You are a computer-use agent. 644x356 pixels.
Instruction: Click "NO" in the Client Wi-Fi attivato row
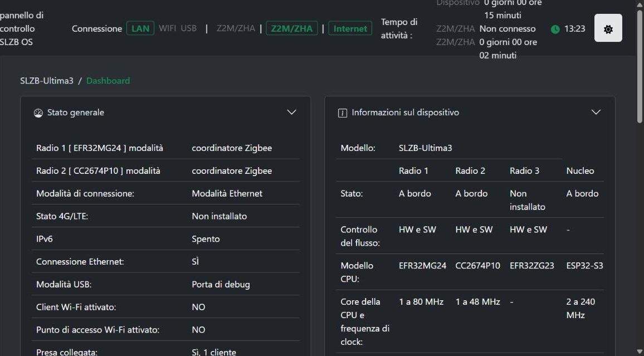pos(198,307)
